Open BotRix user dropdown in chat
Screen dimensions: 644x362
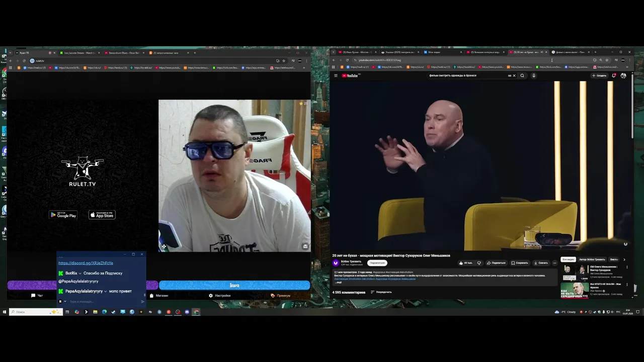[x=80, y=273]
